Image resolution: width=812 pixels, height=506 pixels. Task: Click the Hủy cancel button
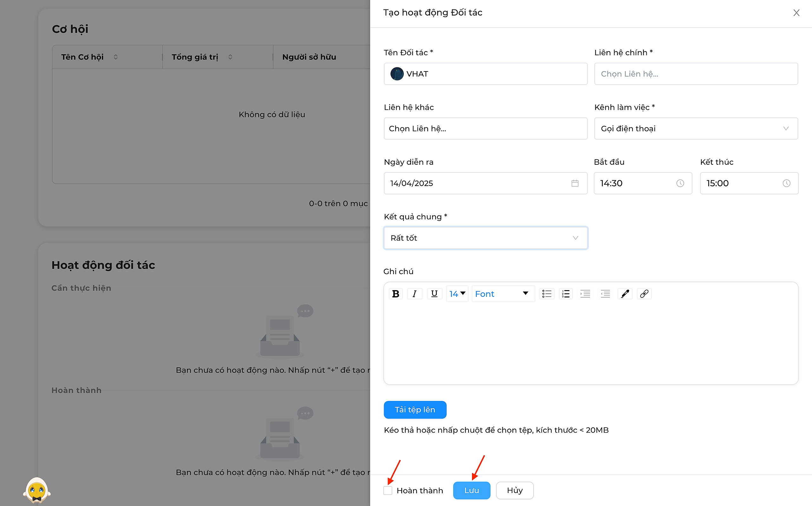514,490
